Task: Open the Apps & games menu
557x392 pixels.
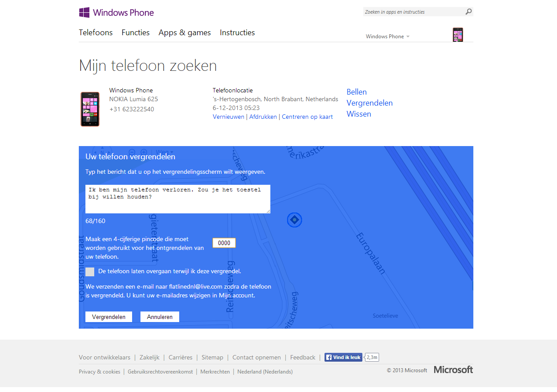Action: pyautogui.click(x=184, y=33)
